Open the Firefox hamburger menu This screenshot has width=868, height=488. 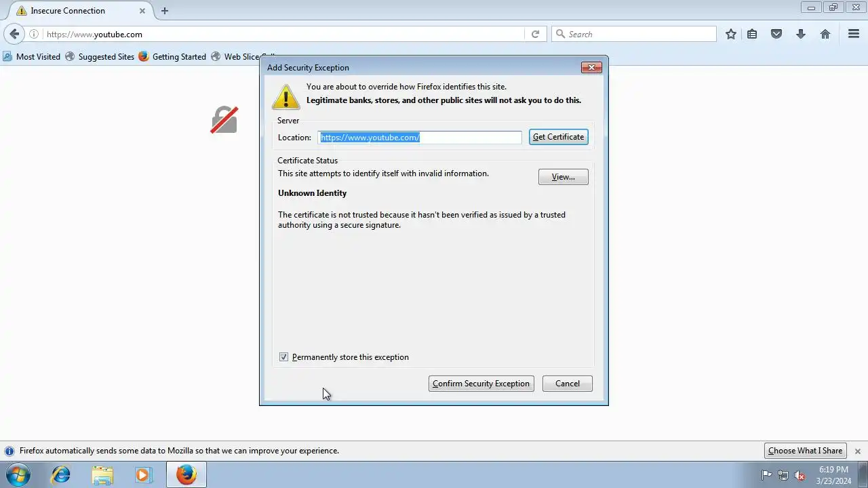tap(854, 34)
